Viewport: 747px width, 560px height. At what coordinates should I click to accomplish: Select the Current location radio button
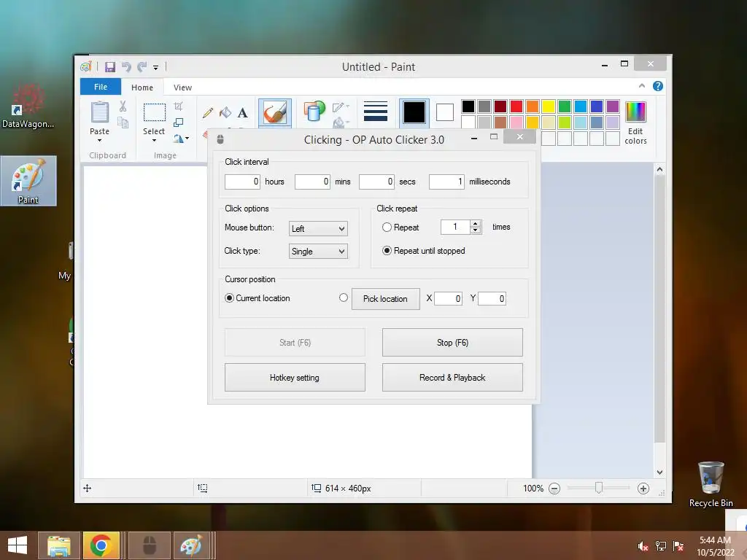(x=229, y=297)
